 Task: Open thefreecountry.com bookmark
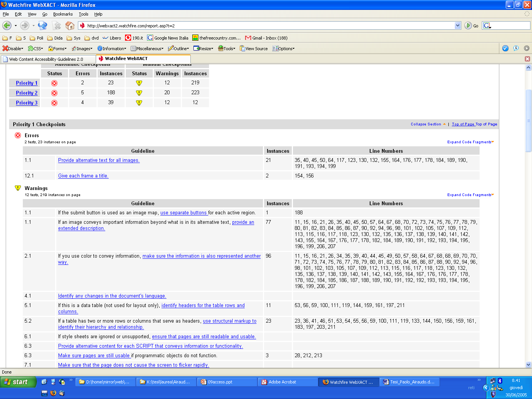(x=217, y=38)
